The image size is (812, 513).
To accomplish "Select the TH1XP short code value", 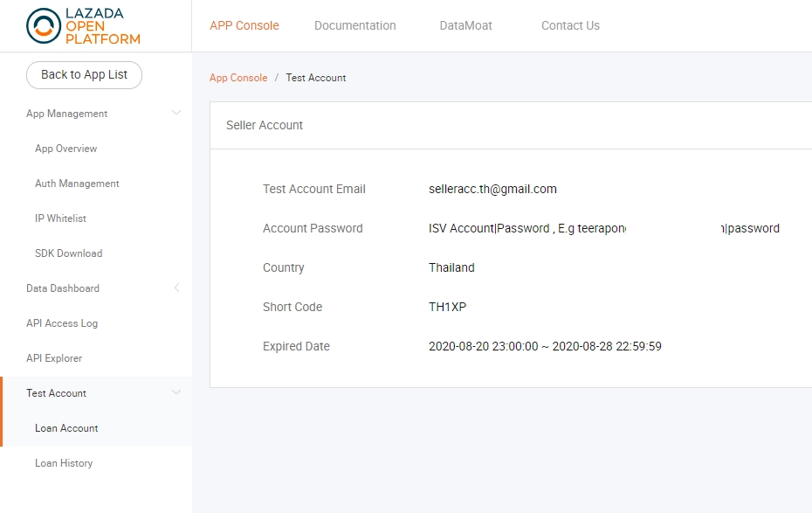I will coord(447,307).
